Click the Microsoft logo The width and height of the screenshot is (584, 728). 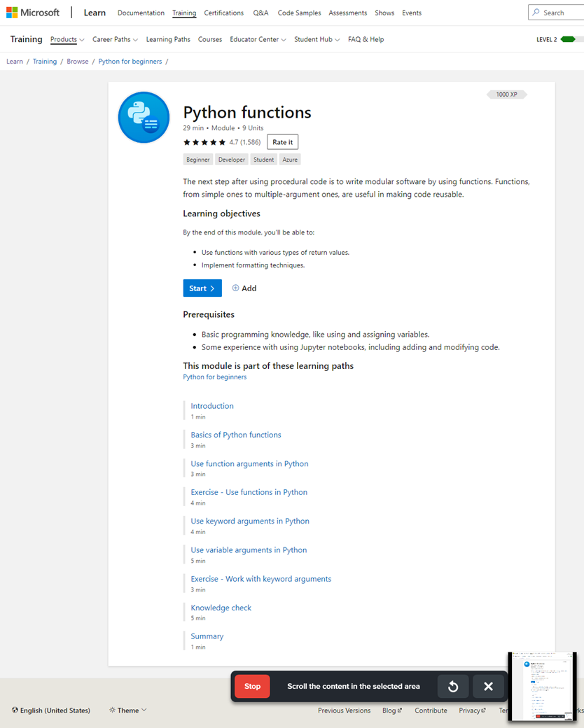point(33,13)
